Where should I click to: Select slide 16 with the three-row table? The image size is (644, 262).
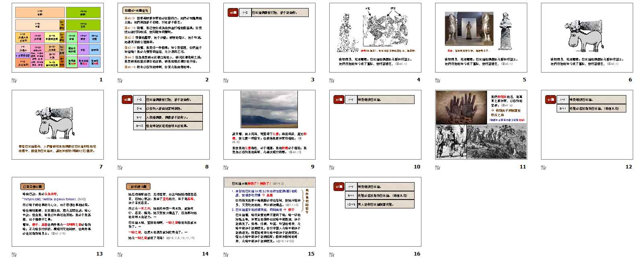click(x=375, y=212)
